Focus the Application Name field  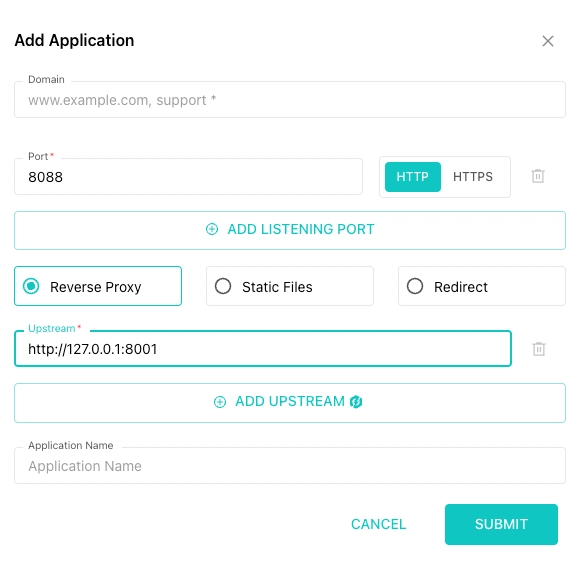tap(290, 466)
